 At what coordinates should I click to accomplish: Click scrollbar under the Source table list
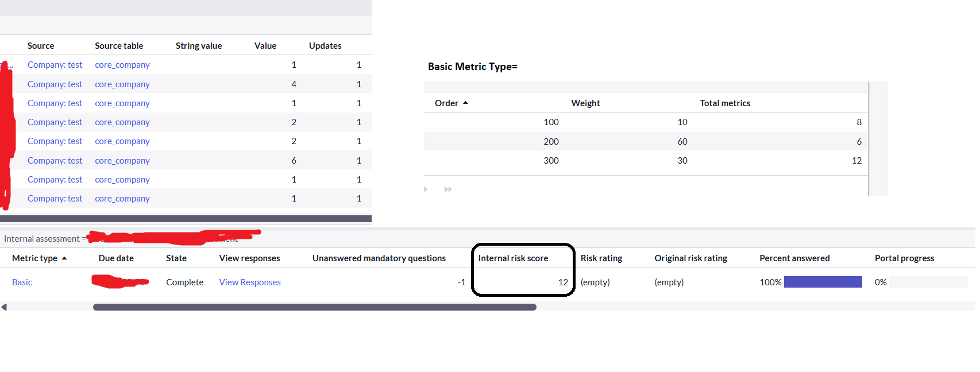click(186, 219)
